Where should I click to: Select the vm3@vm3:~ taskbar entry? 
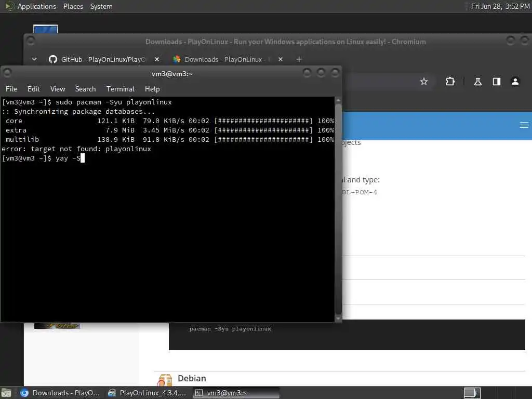(236, 393)
